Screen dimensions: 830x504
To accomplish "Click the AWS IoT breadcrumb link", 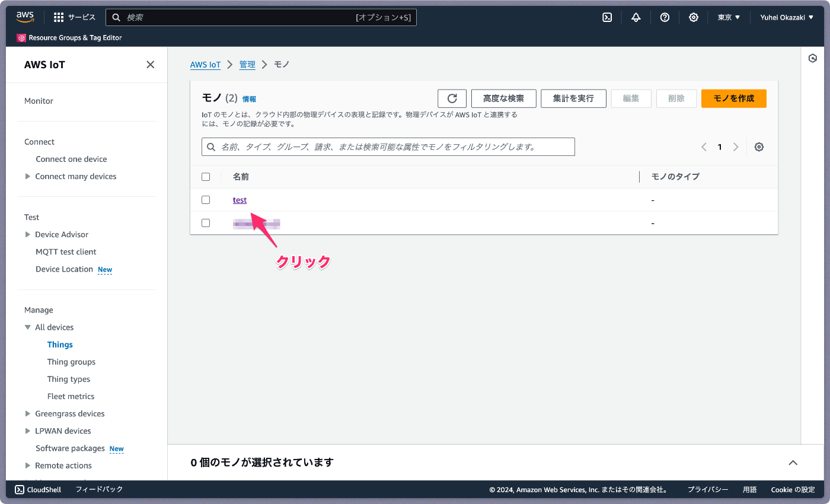I will tap(205, 65).
